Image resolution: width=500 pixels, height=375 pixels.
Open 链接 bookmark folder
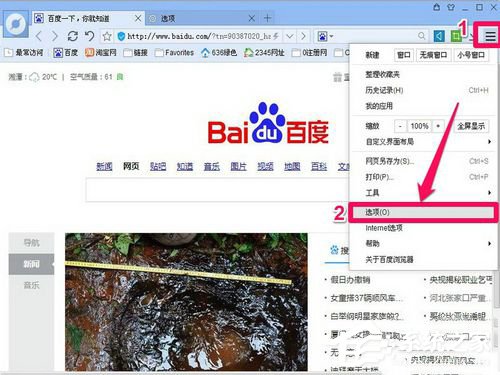pyautogui.click(x=136, y=52)
